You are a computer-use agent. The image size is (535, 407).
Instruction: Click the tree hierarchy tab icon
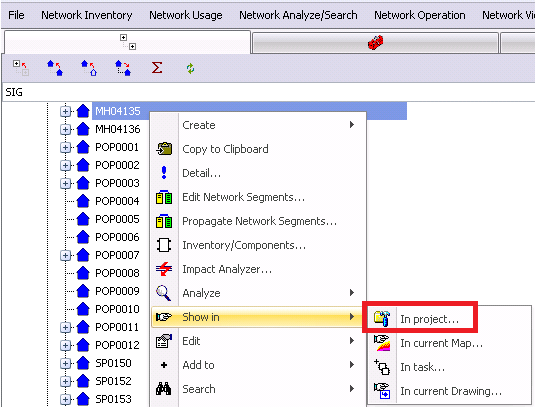pyautogui.click(x=128, y=42)
